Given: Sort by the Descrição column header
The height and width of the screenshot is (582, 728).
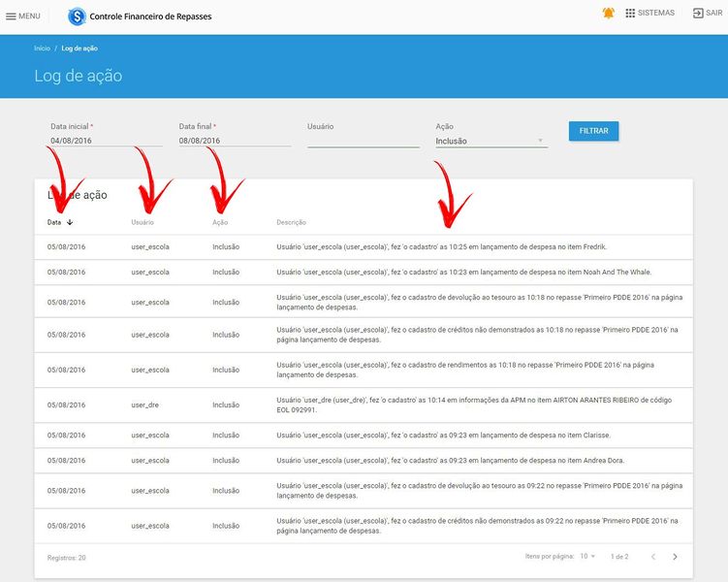Looking at the screenshot, I should coord(291,222).
